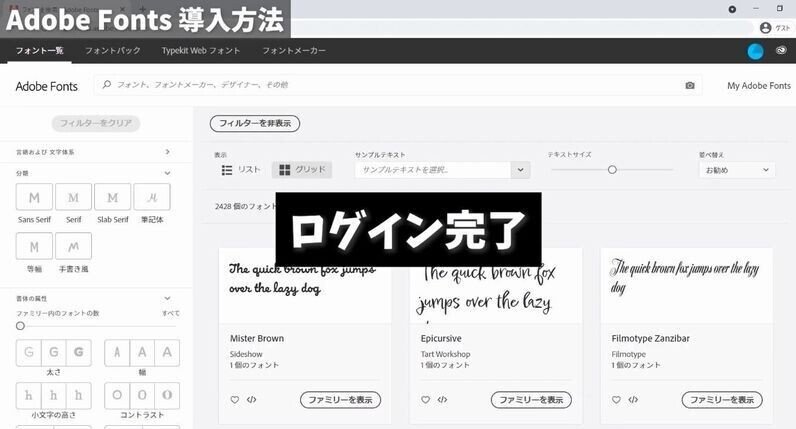Click フィルターをクリア button
Screen dimensions: 796x429
point(96,123)
